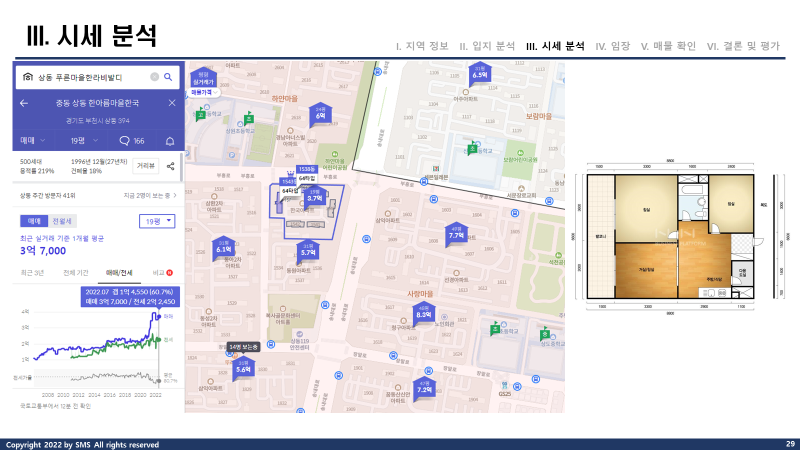Click the search magnifier icon
The image size is (800, 450).
(x=168, y=77)
